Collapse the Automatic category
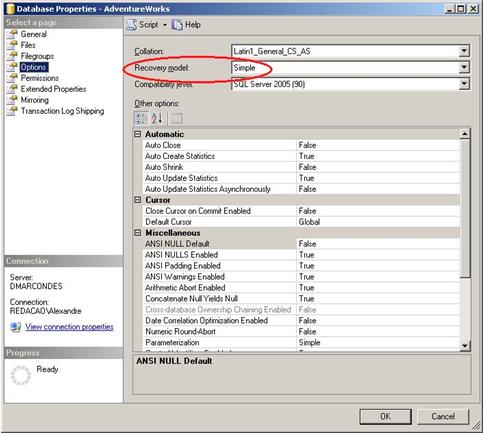The image size is (484, 433). [138, 134]
